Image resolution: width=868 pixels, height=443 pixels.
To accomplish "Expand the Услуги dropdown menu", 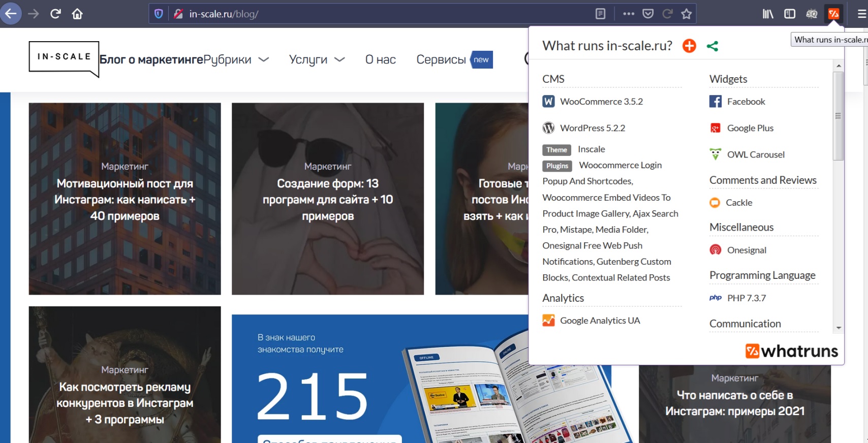I will 317,59.
